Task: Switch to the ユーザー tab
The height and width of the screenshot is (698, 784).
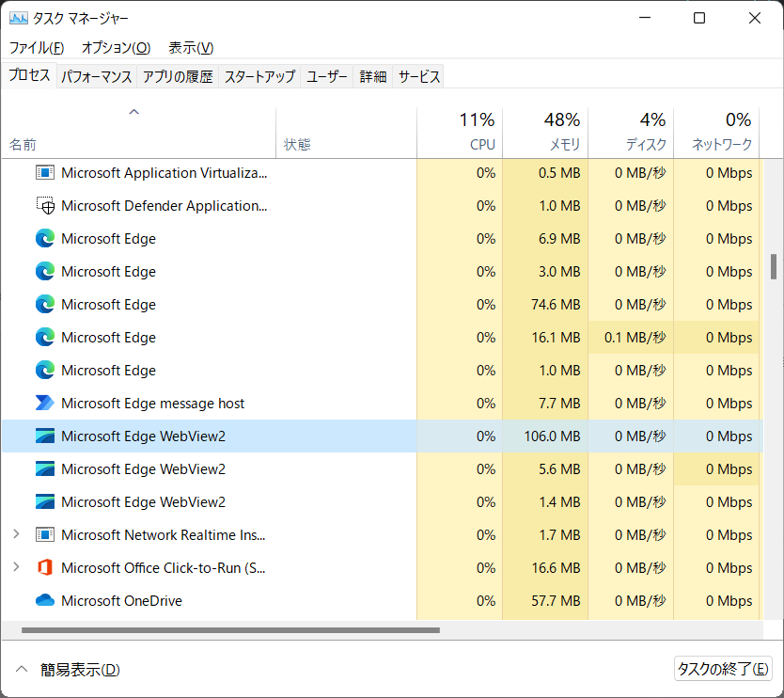Action: (327, 76)
